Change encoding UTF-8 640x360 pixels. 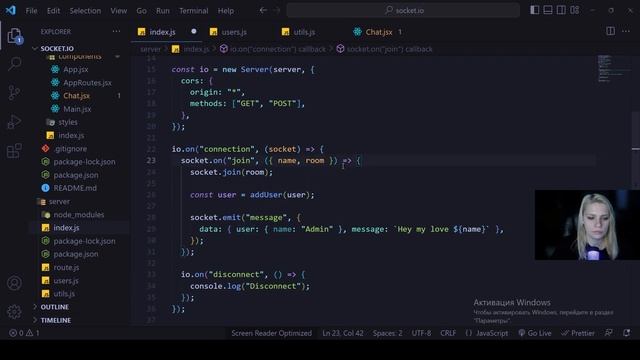point(421,333)
